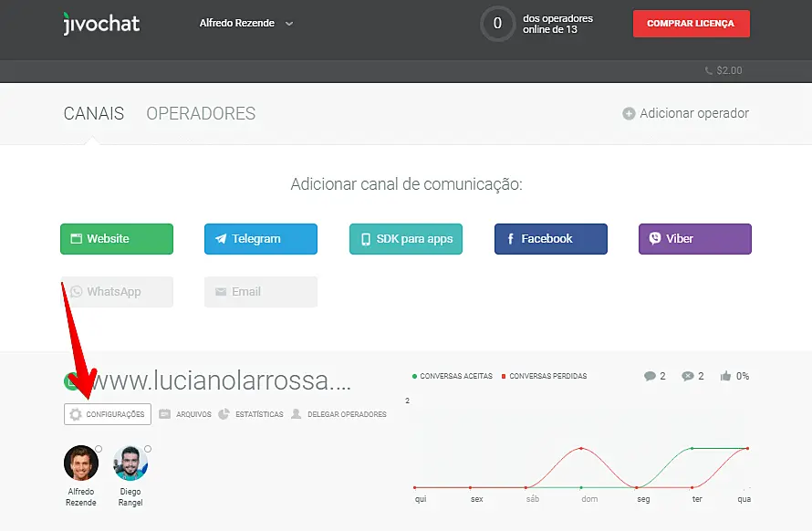The height and width of the screenshot is (531, 812).
Task: Select the CANAIS tab
Action: coord(93,113)
